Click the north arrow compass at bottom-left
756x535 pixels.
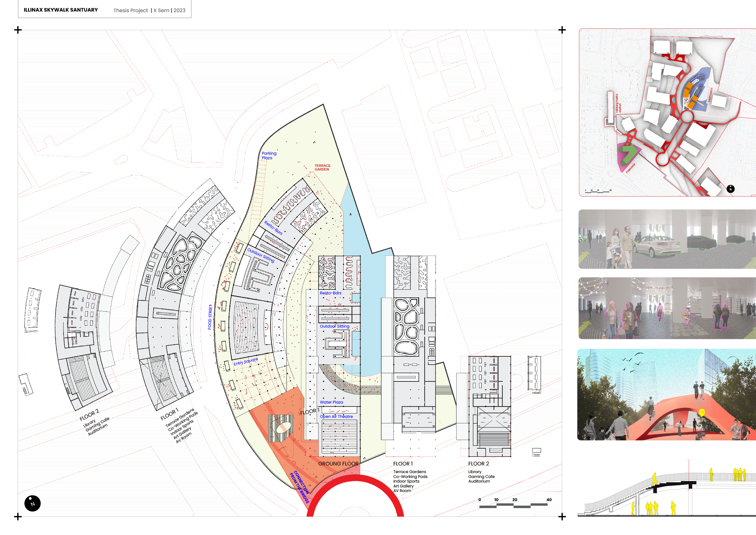coord(32,503)
